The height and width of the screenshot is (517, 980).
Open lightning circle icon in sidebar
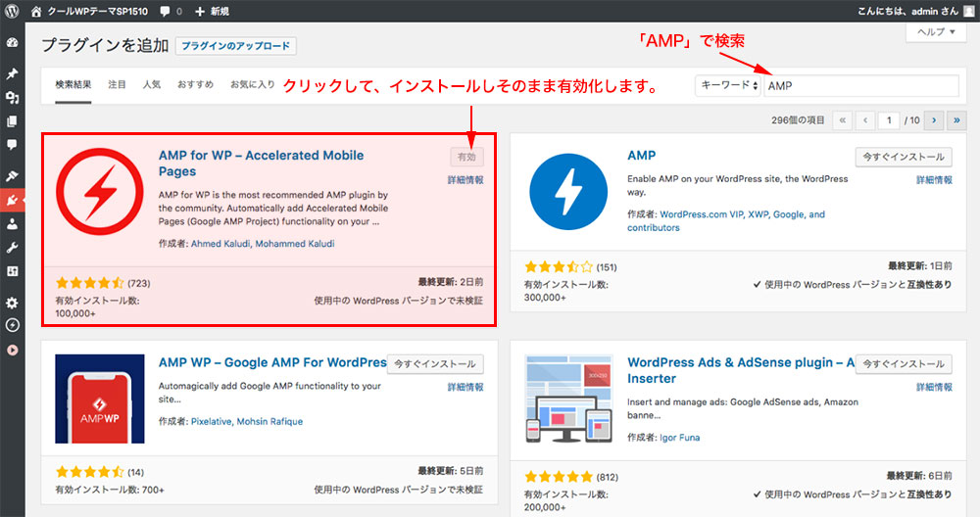coord(12,325)
